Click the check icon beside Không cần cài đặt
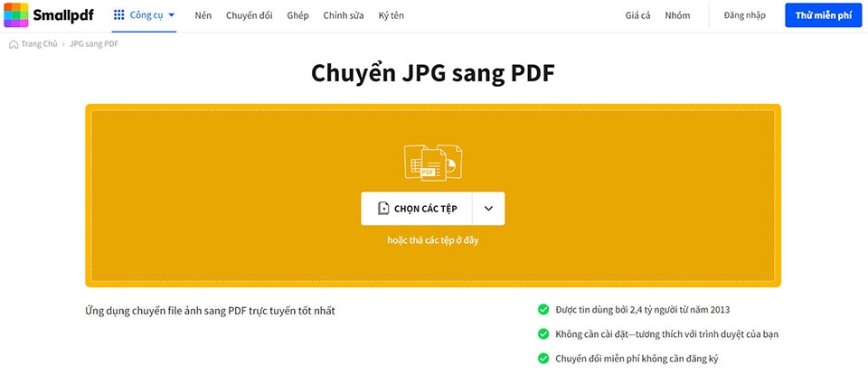 coord(543,334)
